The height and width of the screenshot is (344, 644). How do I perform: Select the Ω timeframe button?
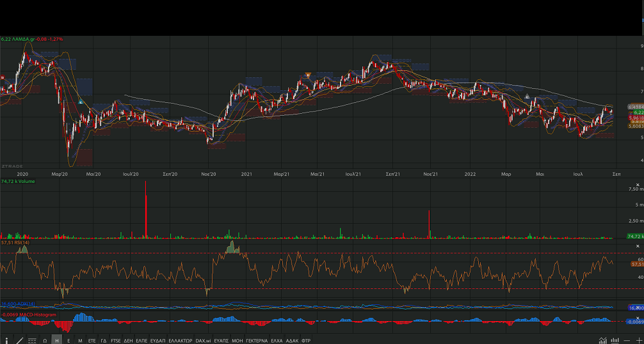(x=45, y=340)
